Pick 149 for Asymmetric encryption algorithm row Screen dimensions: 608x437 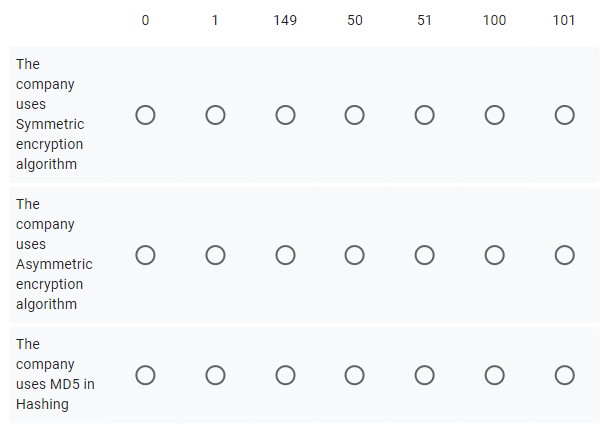pos(285,255)
